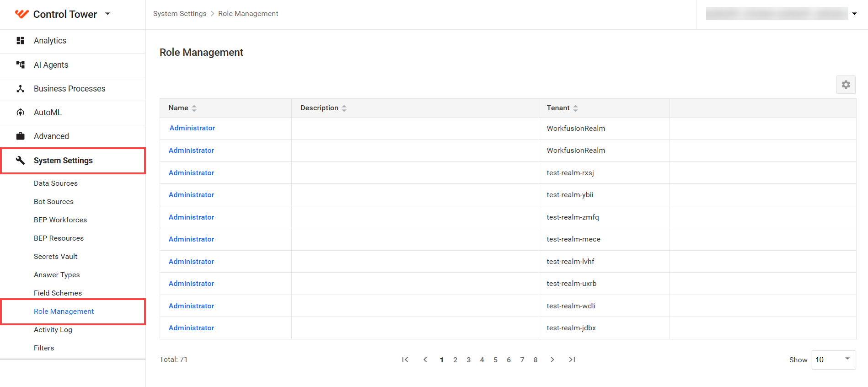The height and width of the screenshot is (387, 868).
Task: Open Administrator role for test-realm-mece
Action: [x=191, y=239]
